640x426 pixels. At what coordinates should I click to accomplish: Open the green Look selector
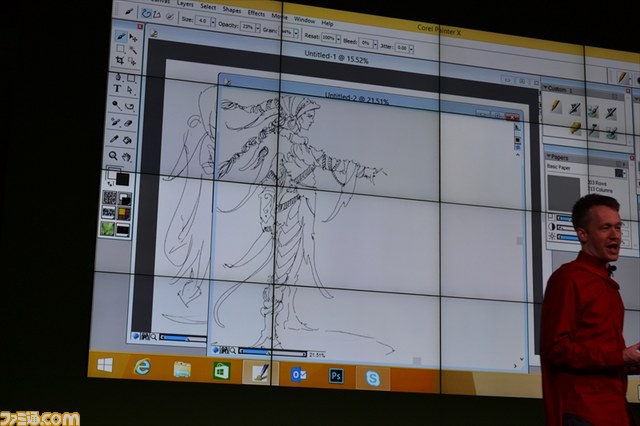pos(107,228)
